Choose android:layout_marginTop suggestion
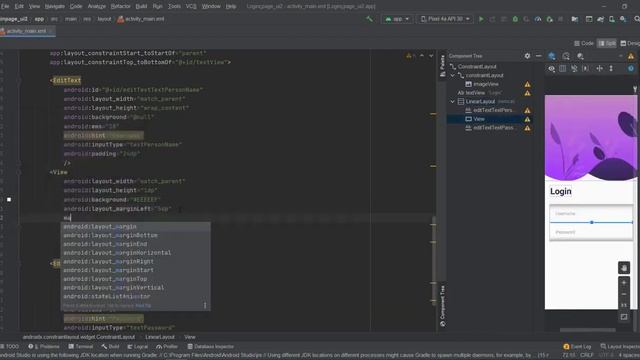The image size is (640, 360). [136, 279]
